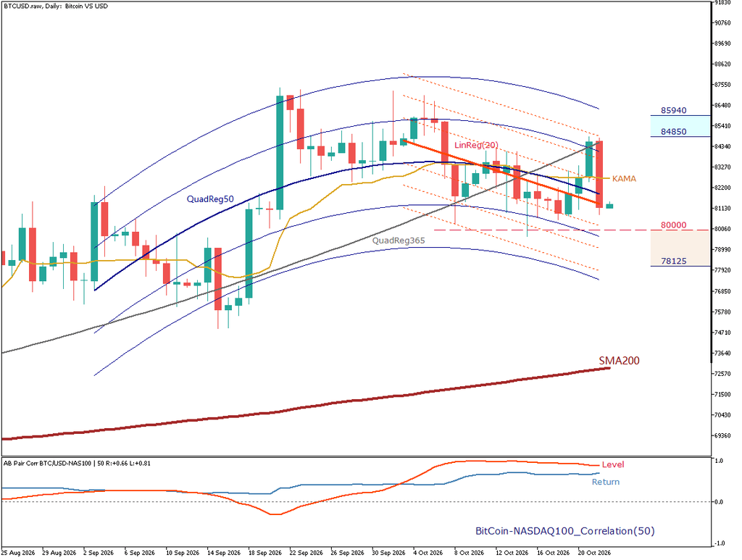Click the 85940 price level label

pyautogui.click(x=673, y=110)
